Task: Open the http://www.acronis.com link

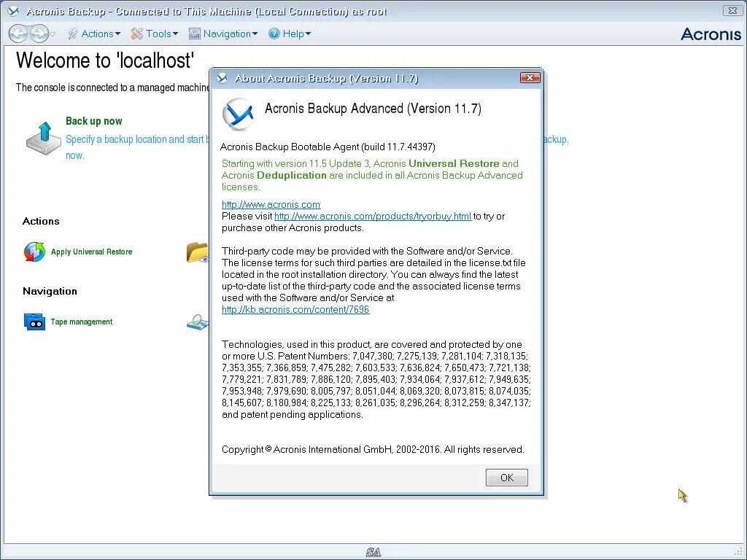Action: (271, 204)
